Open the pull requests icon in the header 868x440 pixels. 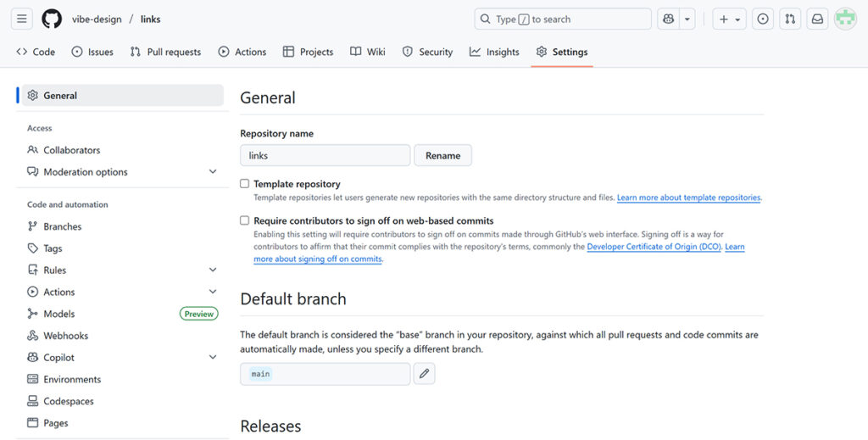tap(790, 19)
